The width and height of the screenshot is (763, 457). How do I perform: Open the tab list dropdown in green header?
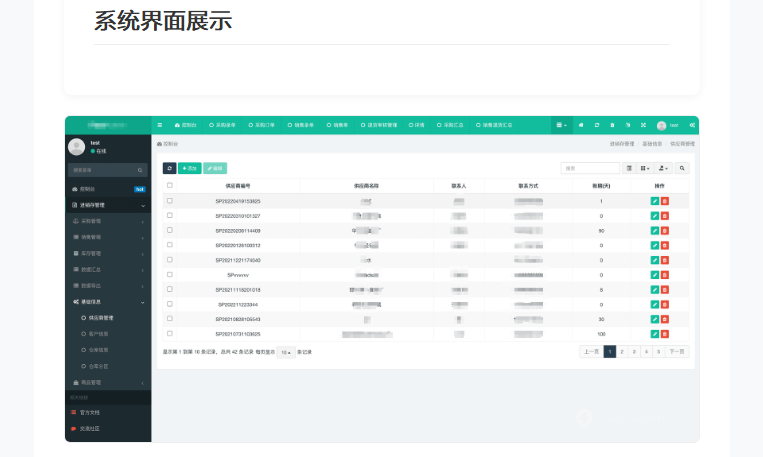[x=562, y=125]
